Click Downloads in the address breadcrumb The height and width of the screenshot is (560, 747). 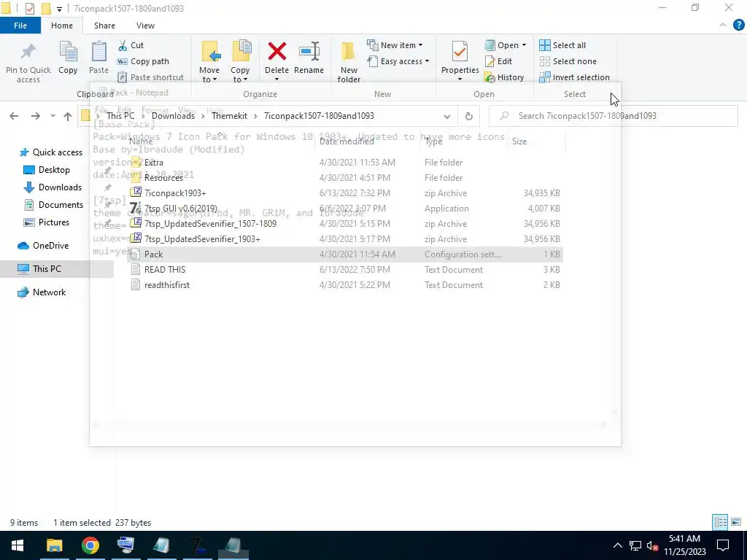point(173,116)
